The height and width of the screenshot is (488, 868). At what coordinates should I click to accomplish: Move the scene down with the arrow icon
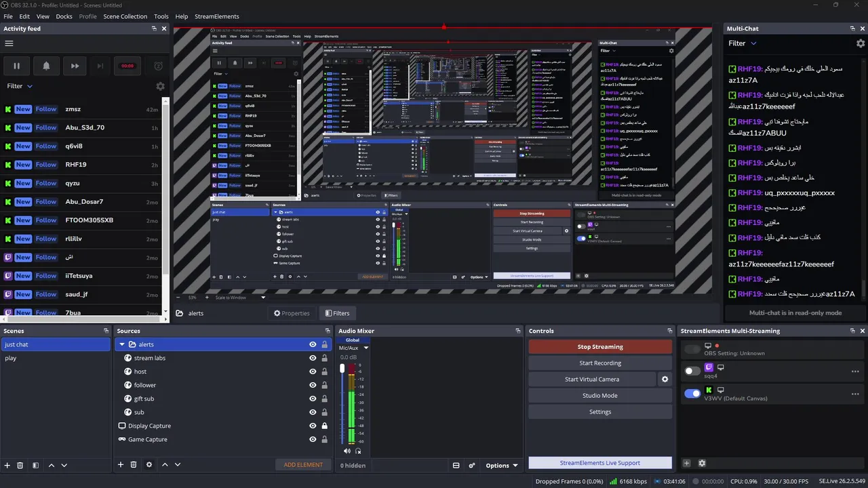point(64,465)
